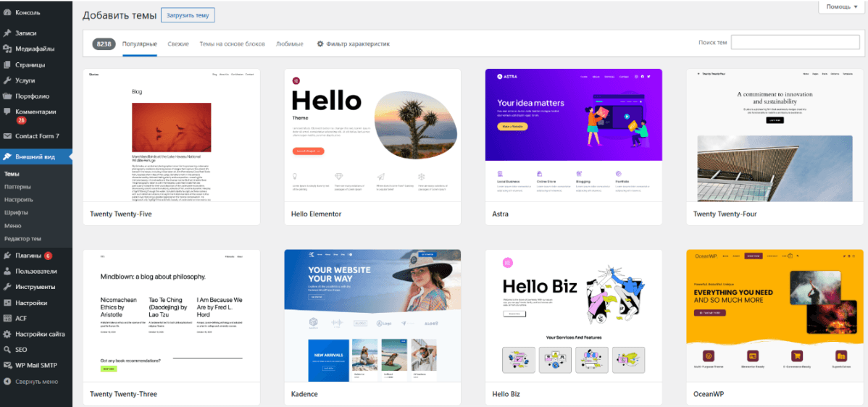This screenshot has height=407, width=868.
Task: Open the Пользователи menu label
Action: pos(36,272)
